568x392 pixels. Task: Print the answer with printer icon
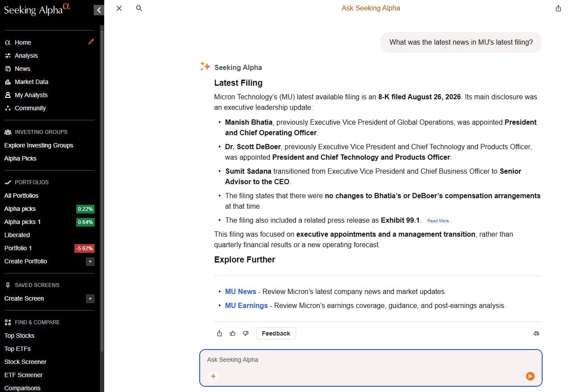click(x=536, y=333)
